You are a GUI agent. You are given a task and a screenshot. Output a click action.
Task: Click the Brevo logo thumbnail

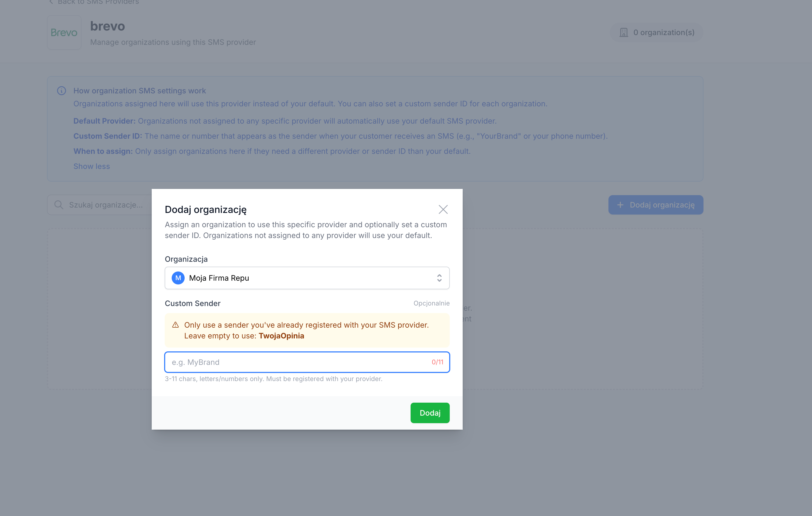[64, 32]
